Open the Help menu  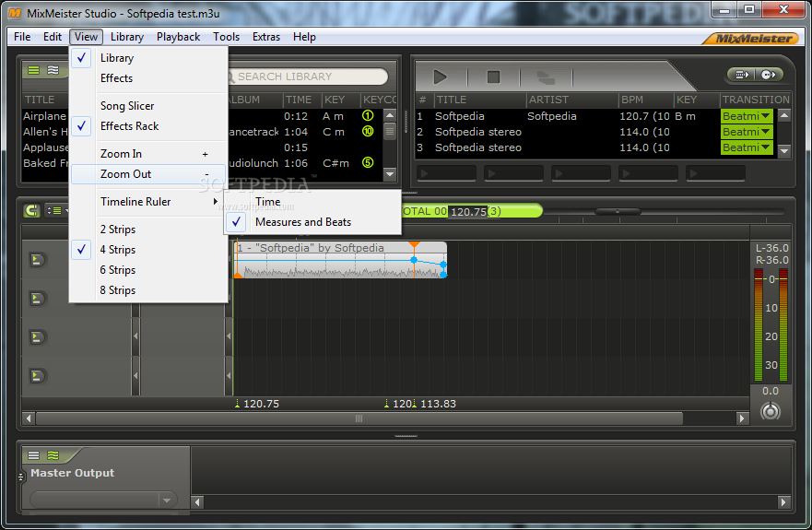tap(304, 37)
